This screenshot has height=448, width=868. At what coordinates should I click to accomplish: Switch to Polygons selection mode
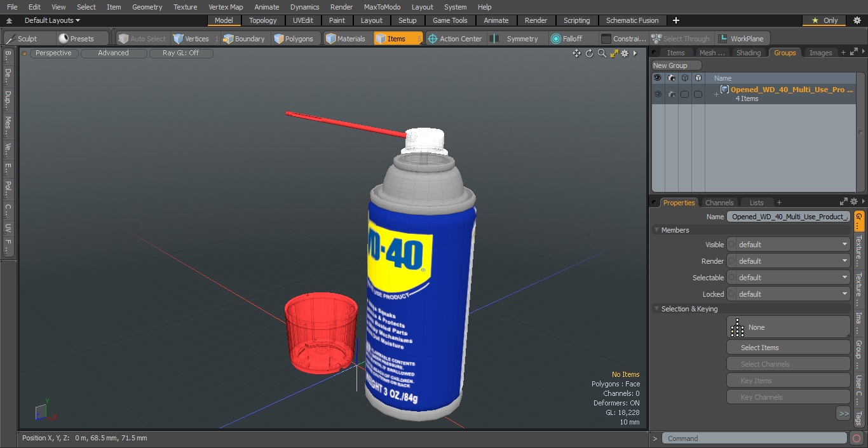[x=294, y=39]
